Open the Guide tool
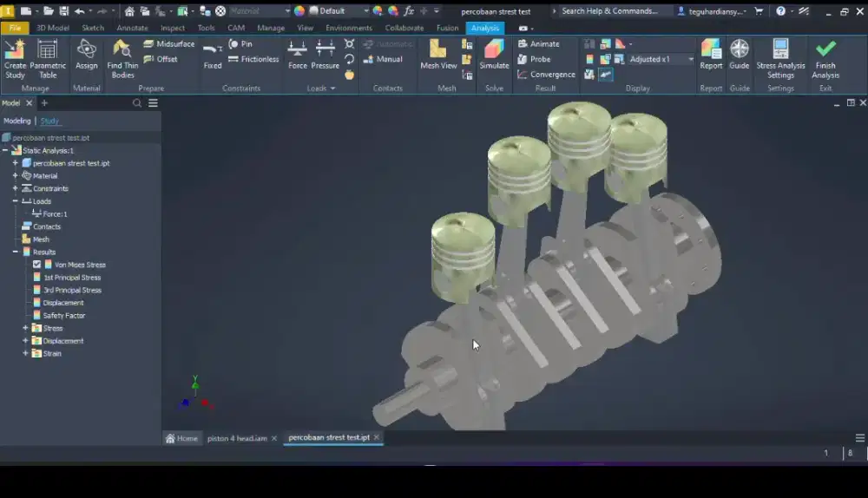This screenshot has width=868, height=498. (739, 55)
